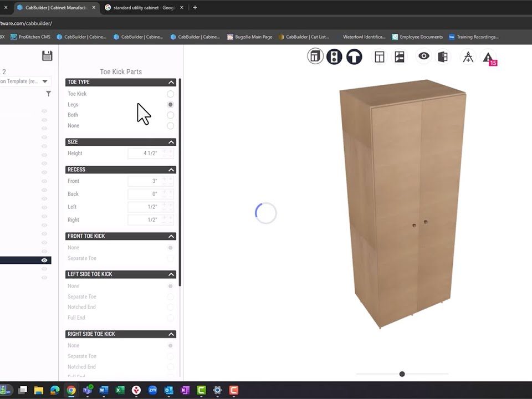The height and width of the screenshot is (399, 532).
Task: Choose Both under Toe Type
Action: [170, 115]
